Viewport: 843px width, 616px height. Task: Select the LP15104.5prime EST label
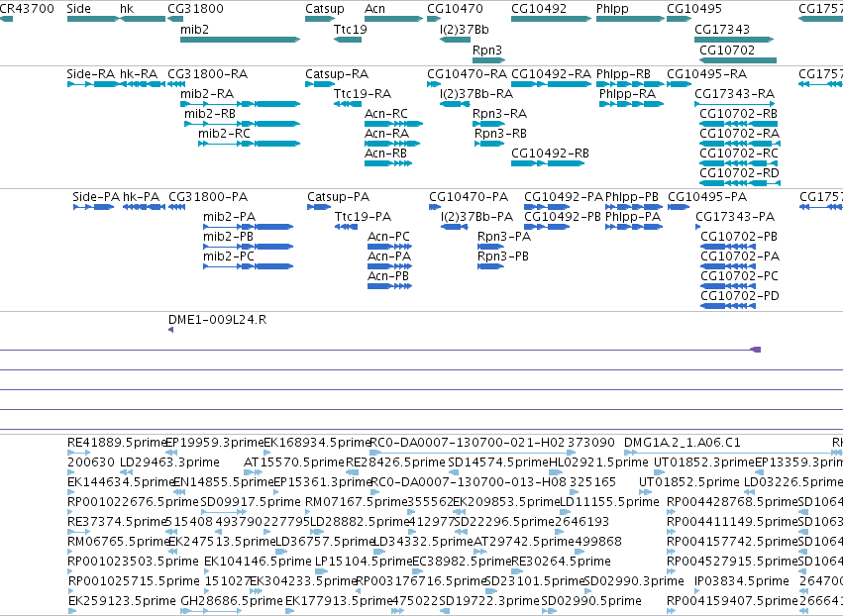pos(364,562)
